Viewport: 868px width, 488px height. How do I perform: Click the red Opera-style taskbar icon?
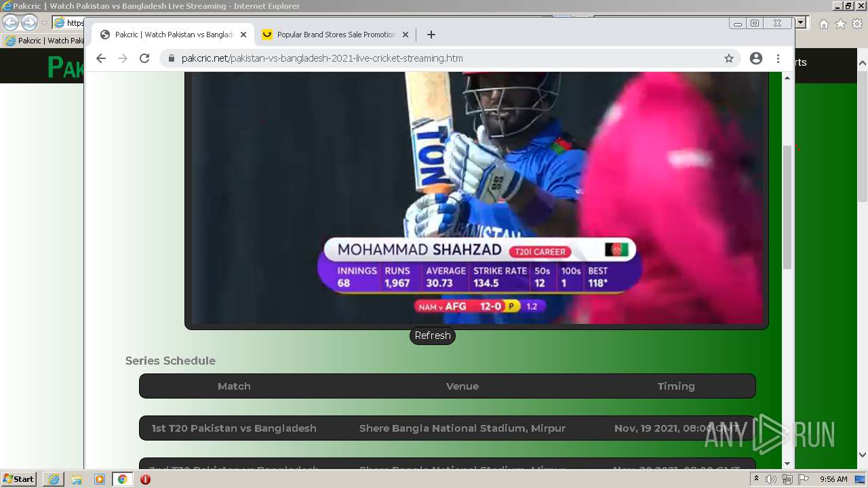pos(145,479)
